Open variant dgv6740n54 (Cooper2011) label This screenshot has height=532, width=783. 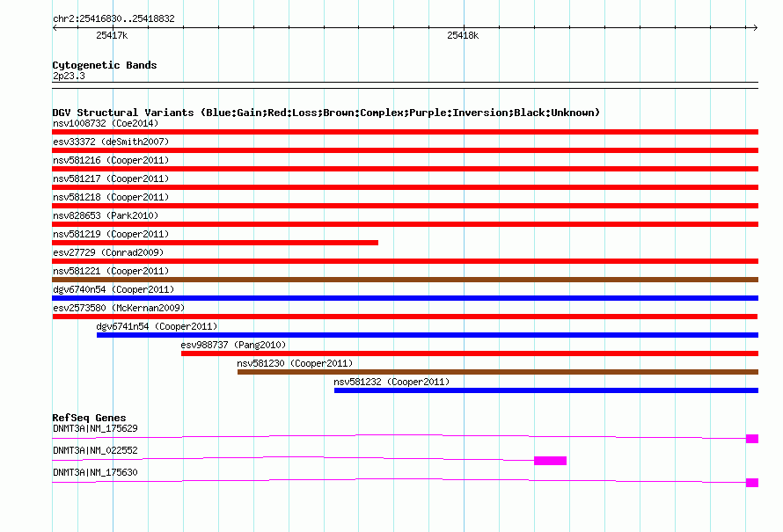(x=113, y=289)
